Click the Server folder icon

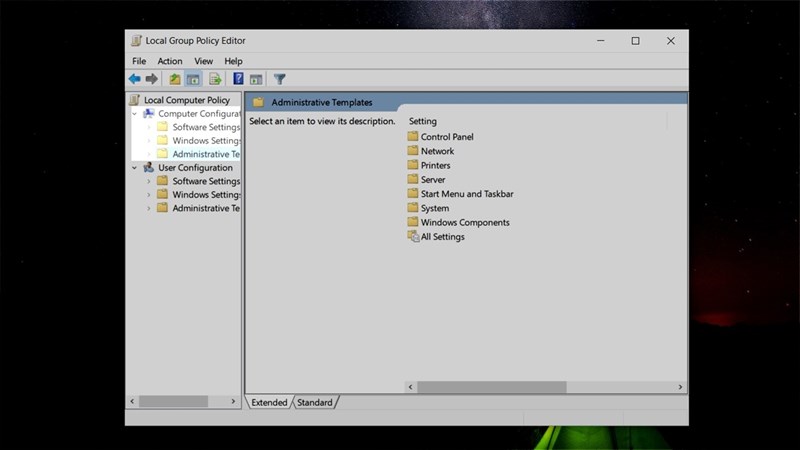tap(413, 179)
